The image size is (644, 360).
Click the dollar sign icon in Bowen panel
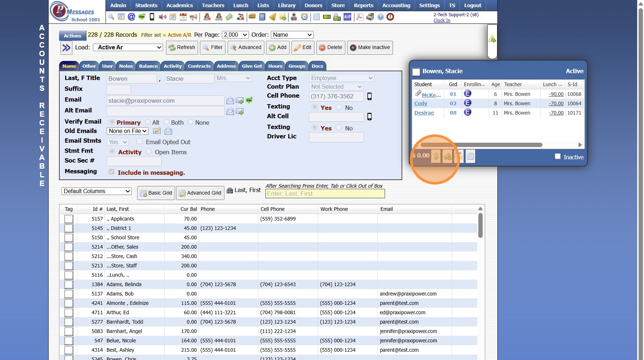pos(436,156)
